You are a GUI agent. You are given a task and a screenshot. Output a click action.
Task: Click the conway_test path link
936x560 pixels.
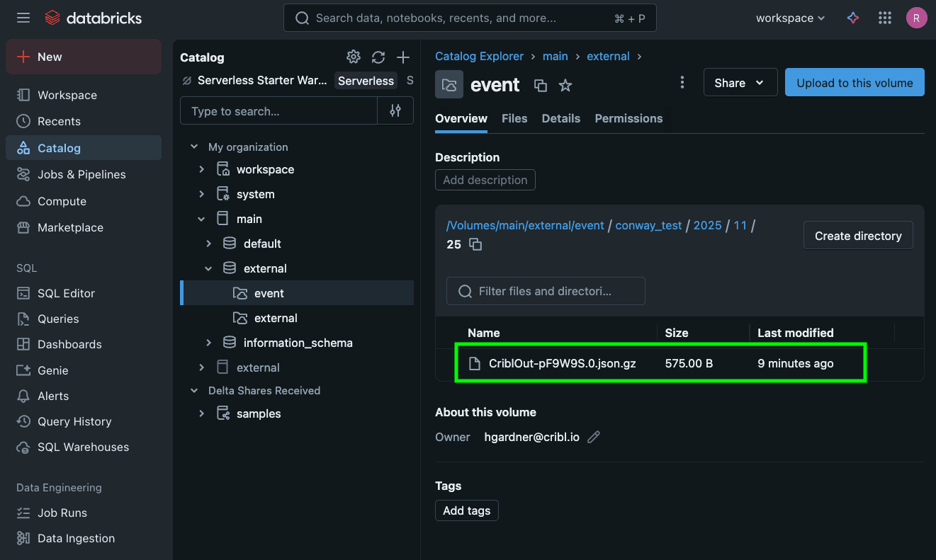pos(648,225)
